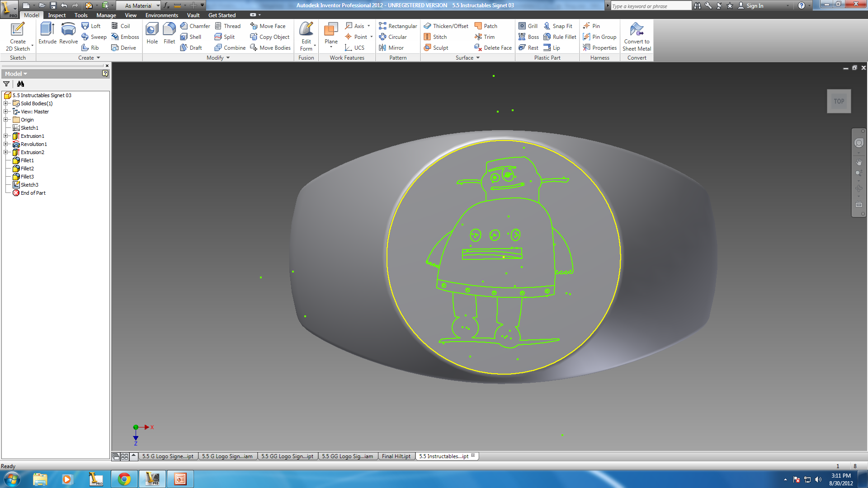Choose the Shell tool

tap(191, 37)
